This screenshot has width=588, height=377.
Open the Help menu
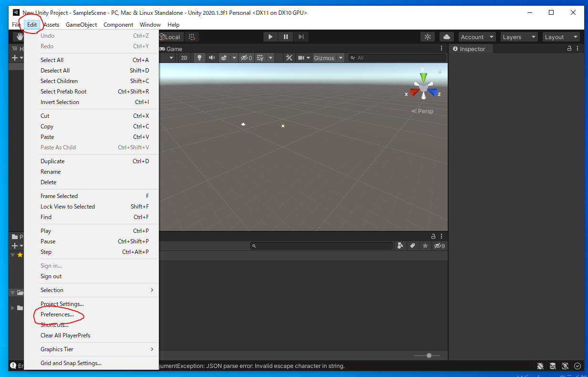click(x=173, y=25)
